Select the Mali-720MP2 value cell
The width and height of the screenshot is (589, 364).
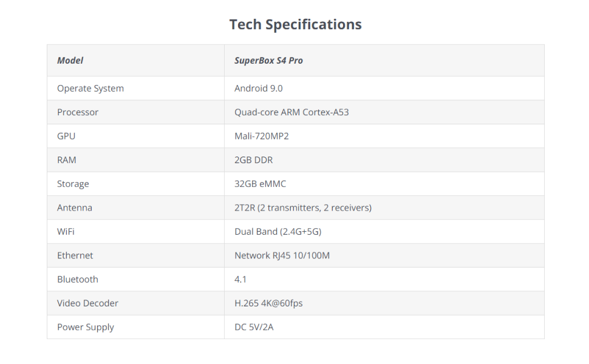click(261, 136)
